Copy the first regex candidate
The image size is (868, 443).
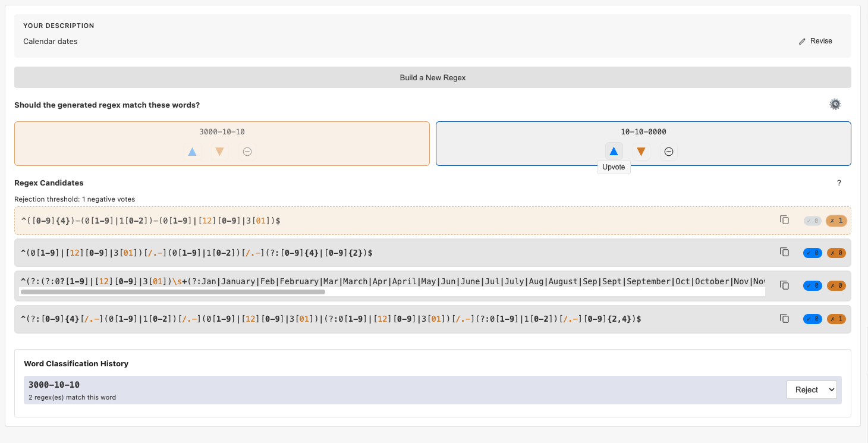(784, 219)
